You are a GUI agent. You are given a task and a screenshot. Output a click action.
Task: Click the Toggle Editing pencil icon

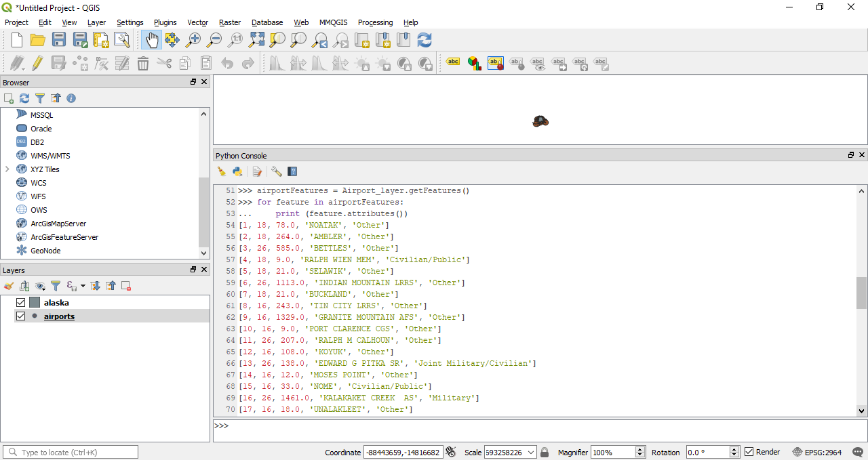tap(38, 63)
